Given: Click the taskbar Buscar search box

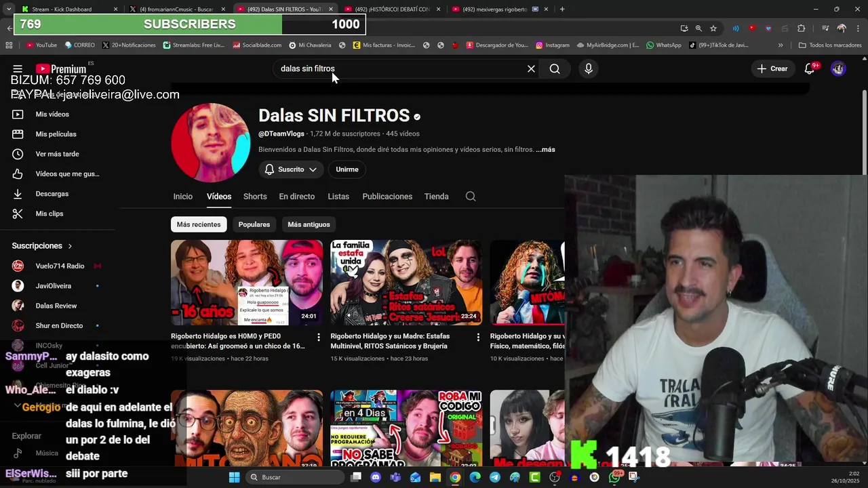Looking at the screenshot, I should [294, 477].
